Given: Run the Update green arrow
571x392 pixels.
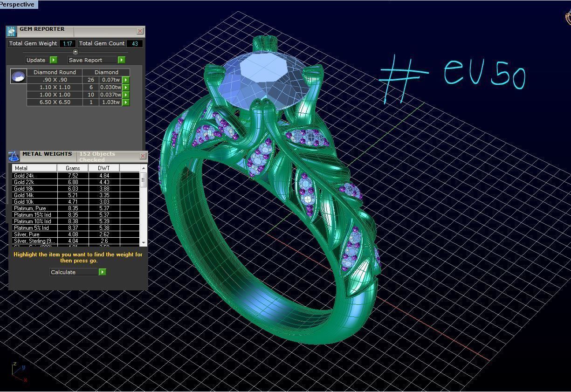Looking at the screenshot, I should pos(54,60).
